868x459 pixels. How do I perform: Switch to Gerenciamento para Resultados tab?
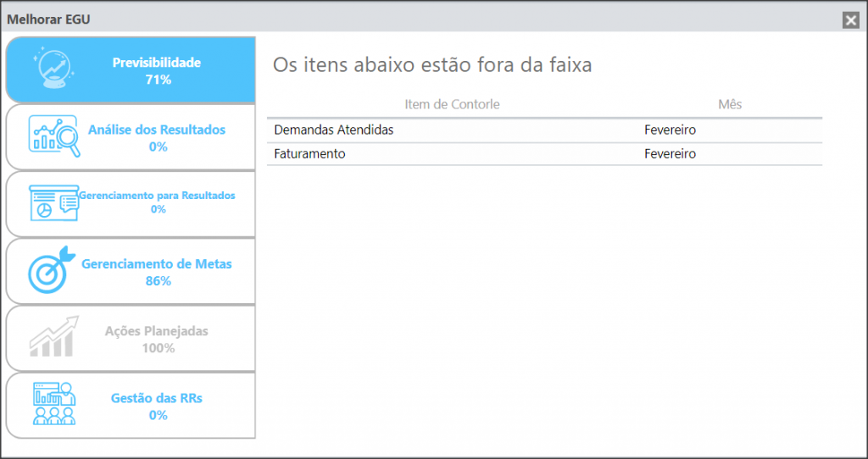[x=131, y=204]
